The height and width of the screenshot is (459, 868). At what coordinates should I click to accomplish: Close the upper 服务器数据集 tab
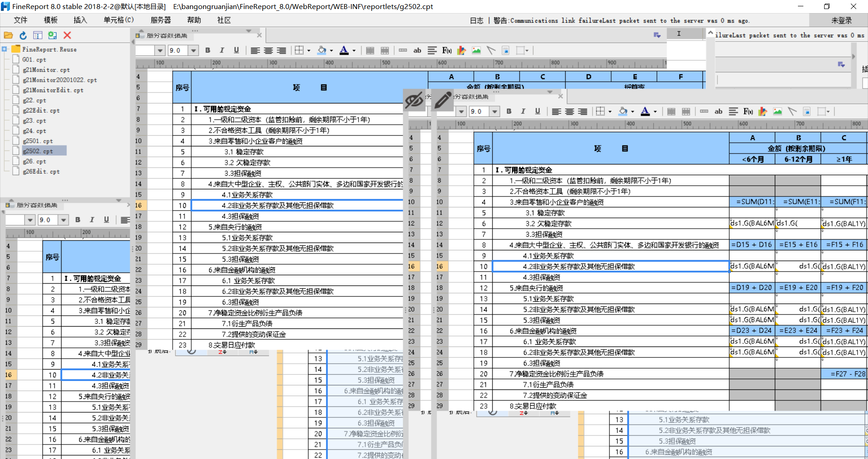259,35
